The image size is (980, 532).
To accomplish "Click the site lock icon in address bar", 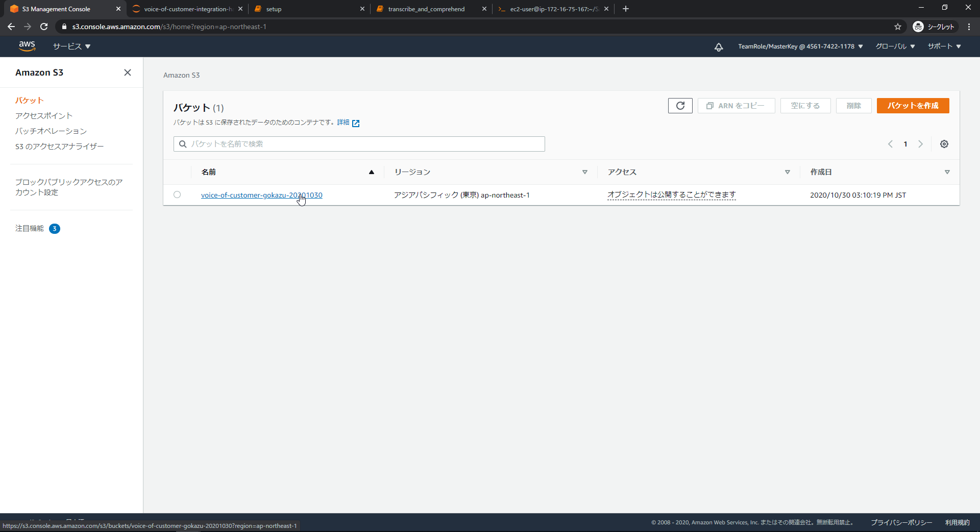I will tap(64, 27).
